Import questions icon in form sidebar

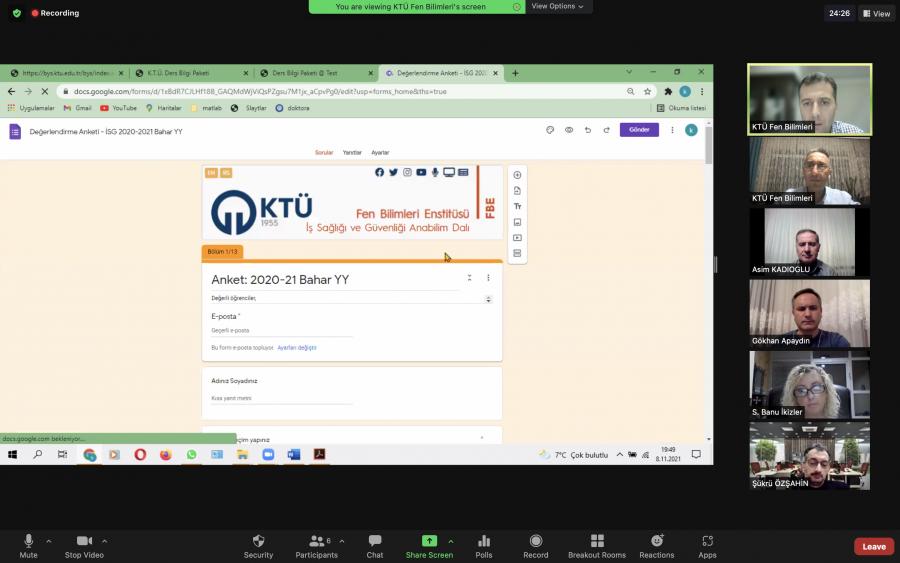coord(517,191)
